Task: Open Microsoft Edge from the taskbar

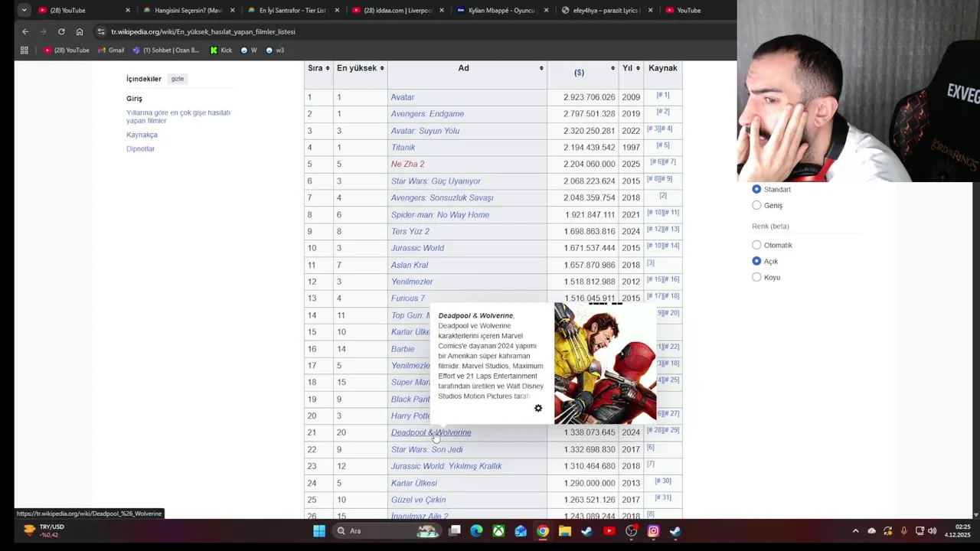Action: [476, 531]
